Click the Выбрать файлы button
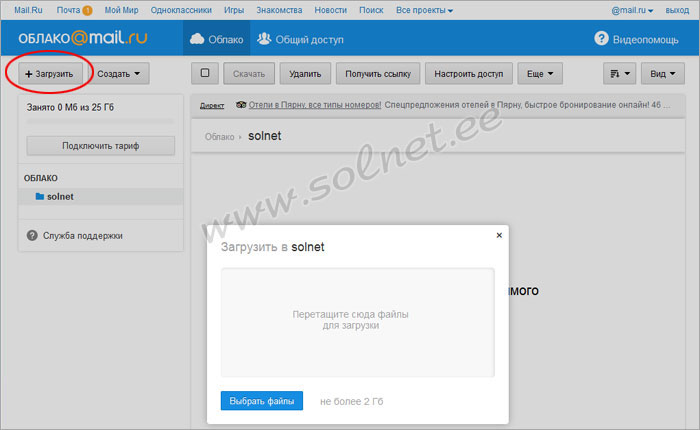 coord(261,401)
